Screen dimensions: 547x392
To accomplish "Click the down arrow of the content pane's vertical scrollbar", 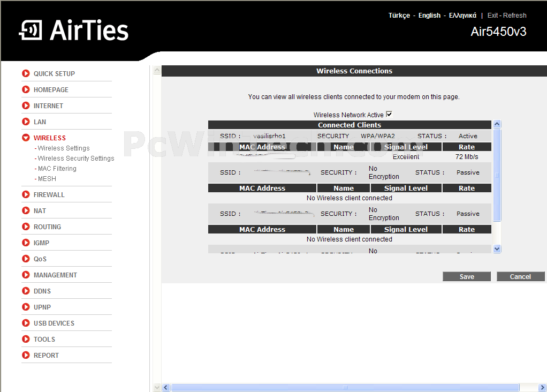I will coord(157,388).
